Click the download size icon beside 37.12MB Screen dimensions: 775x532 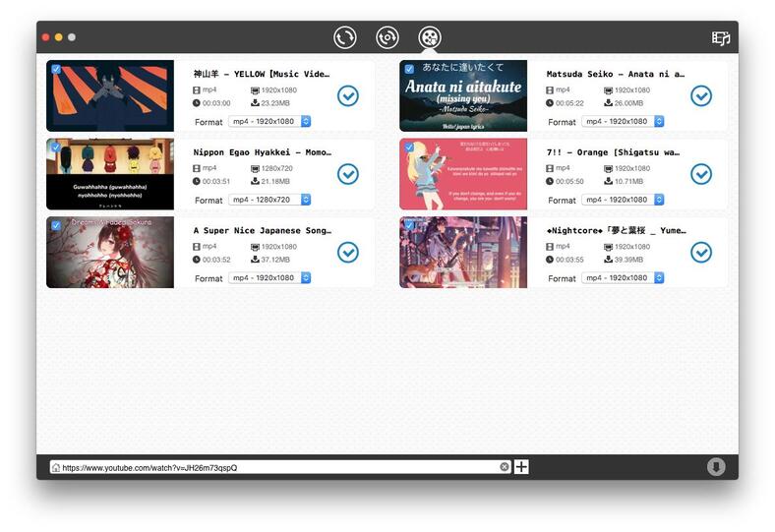[255, 260]
